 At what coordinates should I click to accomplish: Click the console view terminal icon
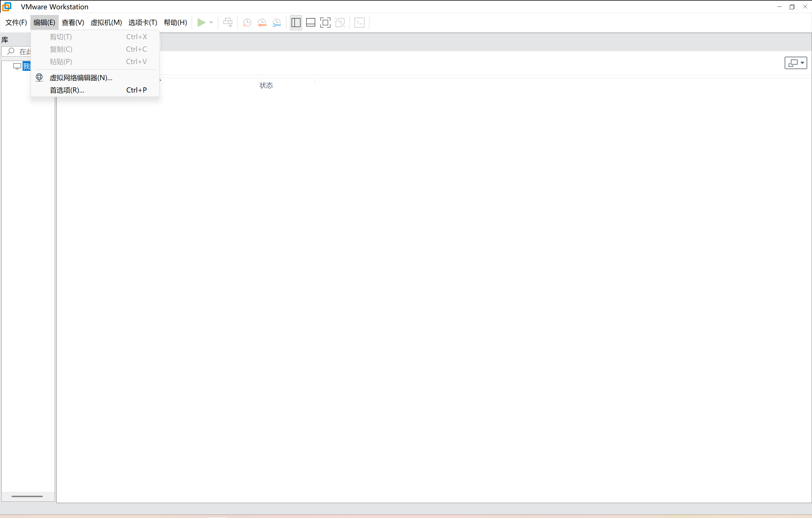coord(359,23)
